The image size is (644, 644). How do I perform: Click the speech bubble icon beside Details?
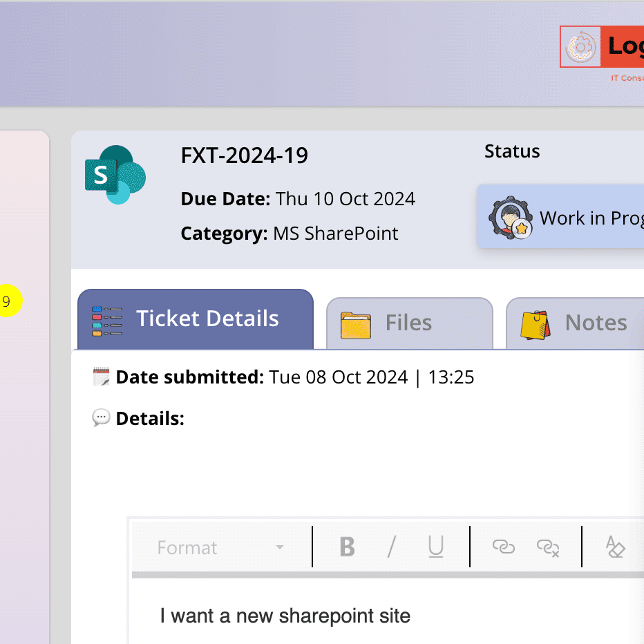pyautogui.click(x=101, y=417)
